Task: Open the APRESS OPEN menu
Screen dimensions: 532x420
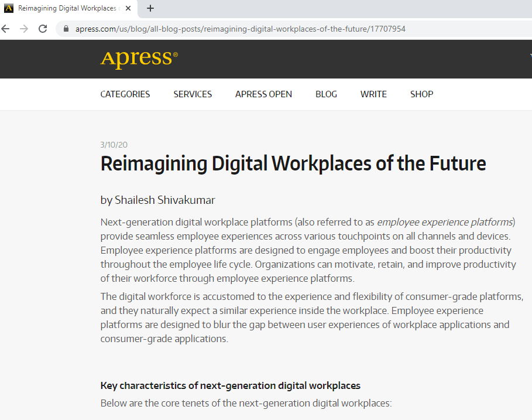Action: 263,94
